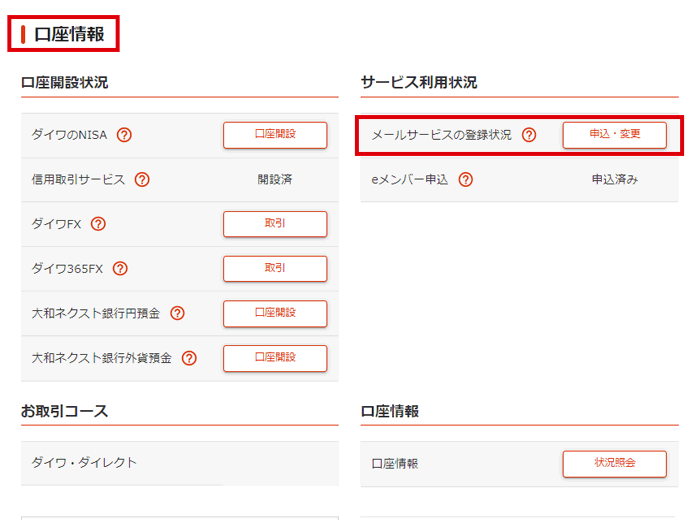Click the 大和ネクスト銀行円預金 label
The image size is (700, 520).
tap(96, 313)
